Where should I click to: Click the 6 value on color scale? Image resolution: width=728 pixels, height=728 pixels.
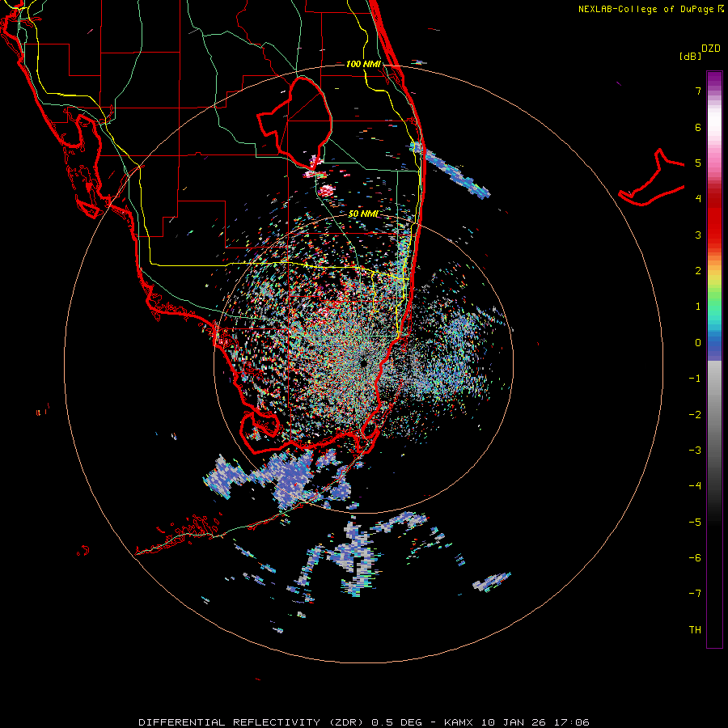coord(698,127)
